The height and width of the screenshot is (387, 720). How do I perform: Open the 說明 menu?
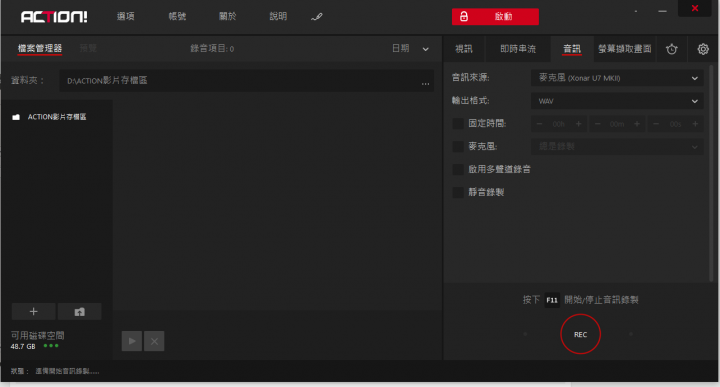[278, 17]
